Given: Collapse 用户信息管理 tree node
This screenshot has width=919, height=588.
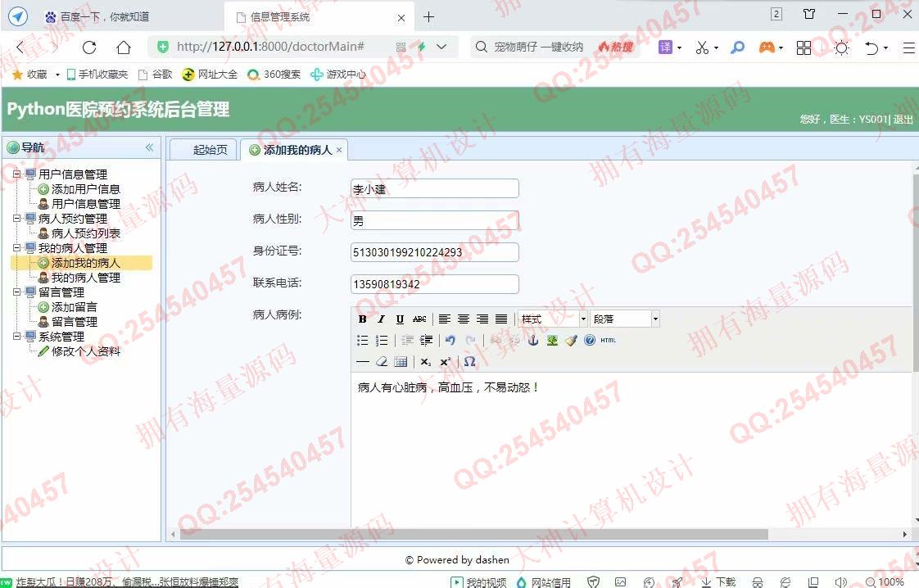Looking at the screenshot, I should click(x=17, y=174).
